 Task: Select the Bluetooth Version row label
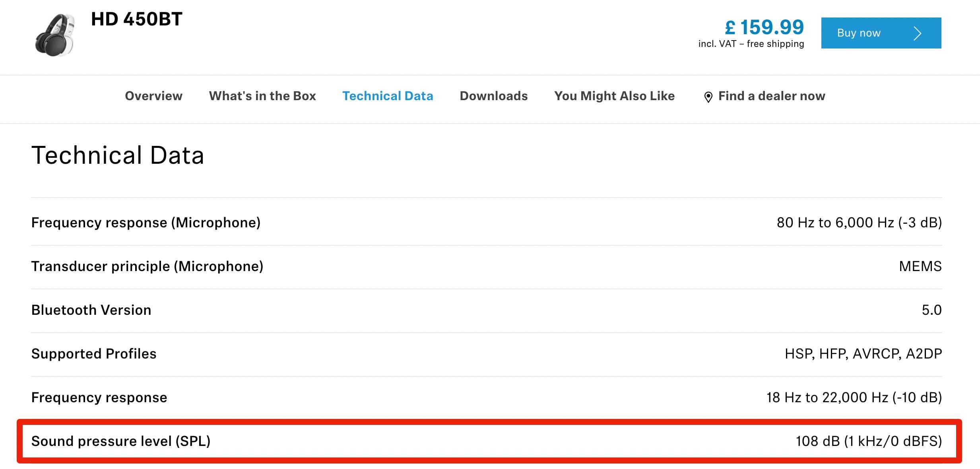point(91,310)
